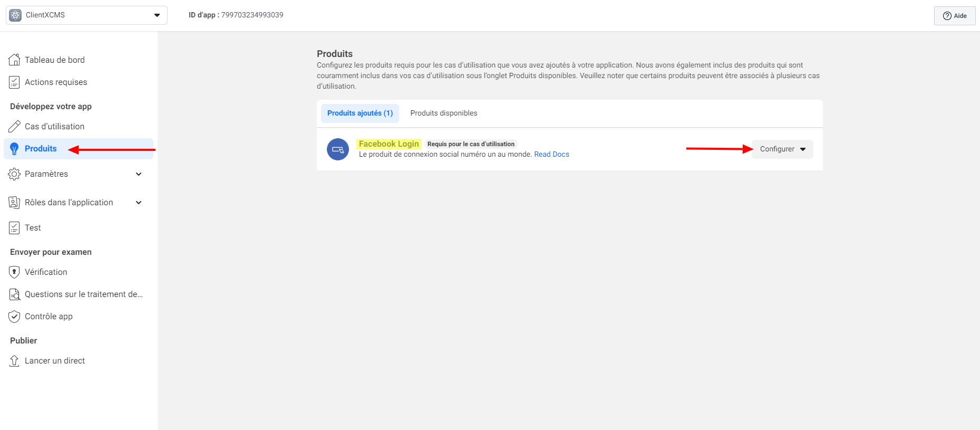Click the Produits lightbulb icon
Image resolution: width=980 pixels, height=430 pixels.
(14, 148)
